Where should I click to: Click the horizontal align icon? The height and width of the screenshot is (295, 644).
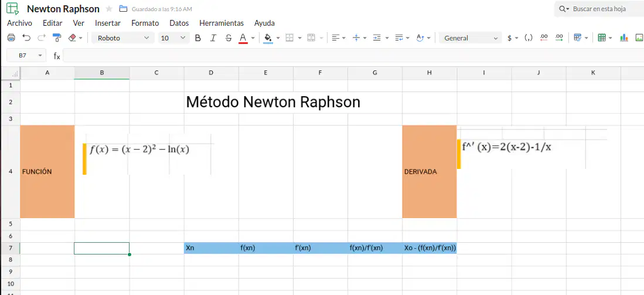pos(336,38)
